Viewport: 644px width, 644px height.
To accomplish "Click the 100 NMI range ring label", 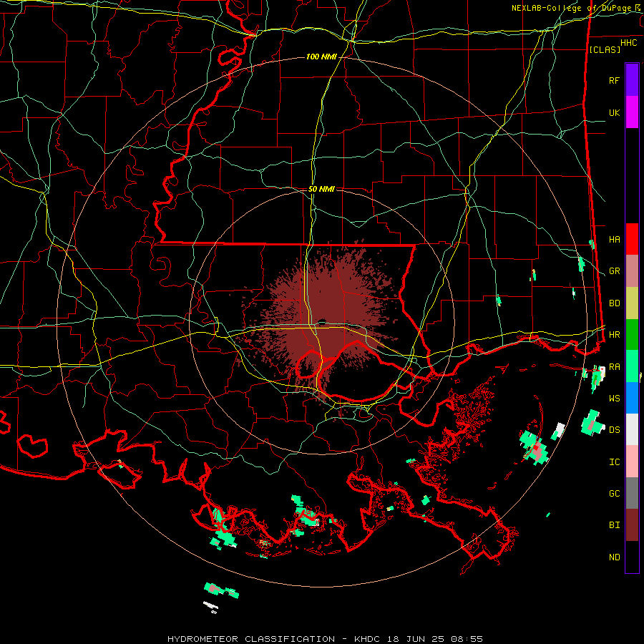I will pyautogui.click(x=321, y=57).
